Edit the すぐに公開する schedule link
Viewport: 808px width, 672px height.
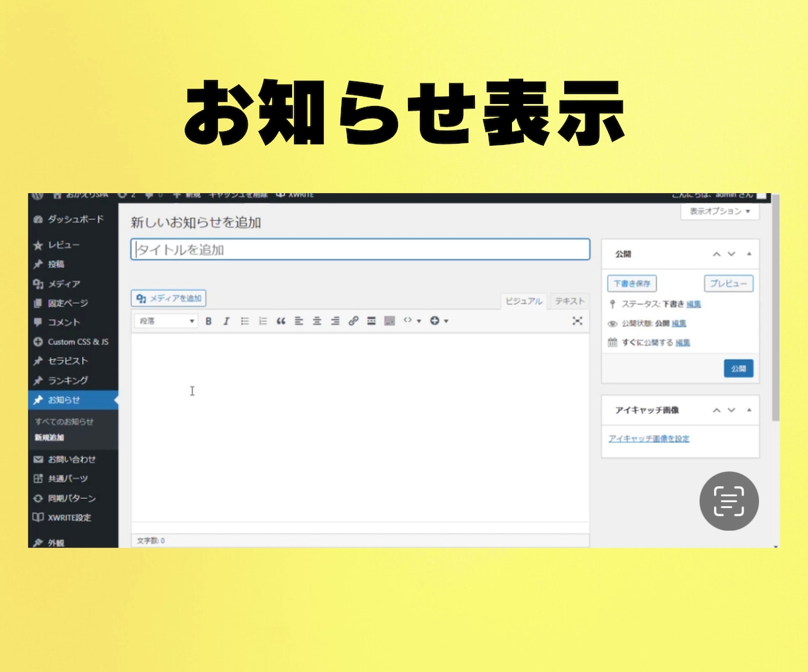[x=683, y=343]
